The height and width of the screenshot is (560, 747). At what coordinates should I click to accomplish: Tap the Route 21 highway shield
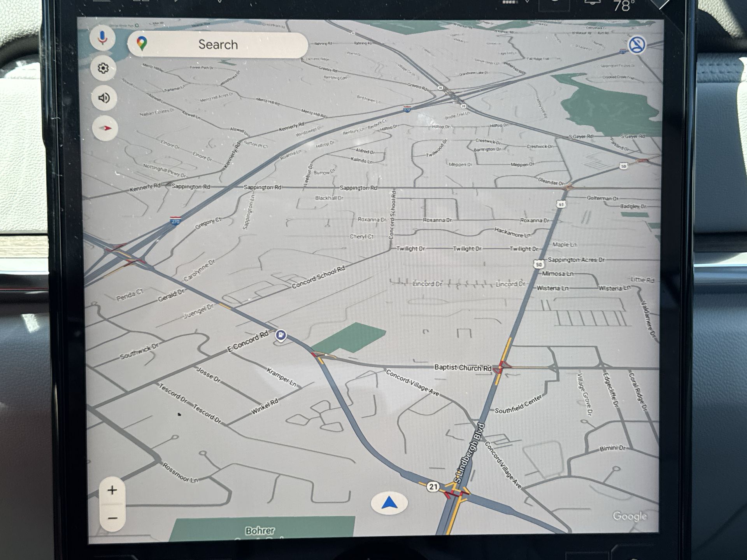point(433,486)
